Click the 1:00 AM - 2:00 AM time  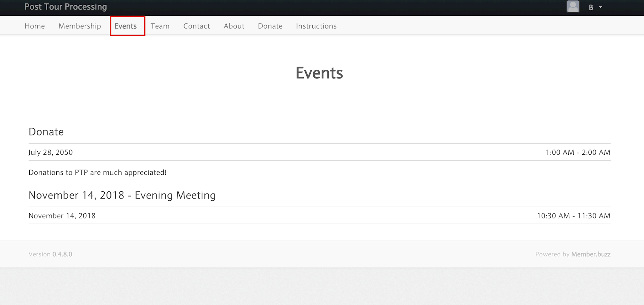(578, 152)
